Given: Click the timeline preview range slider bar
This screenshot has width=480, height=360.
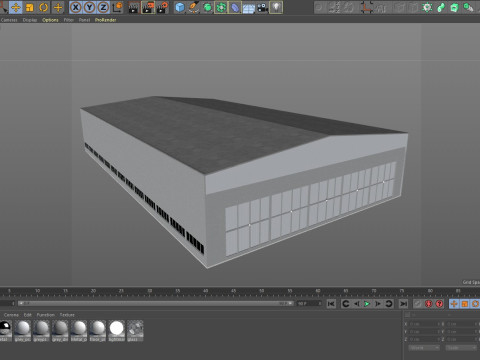Looking at the screenshot, I should [156, 303].
